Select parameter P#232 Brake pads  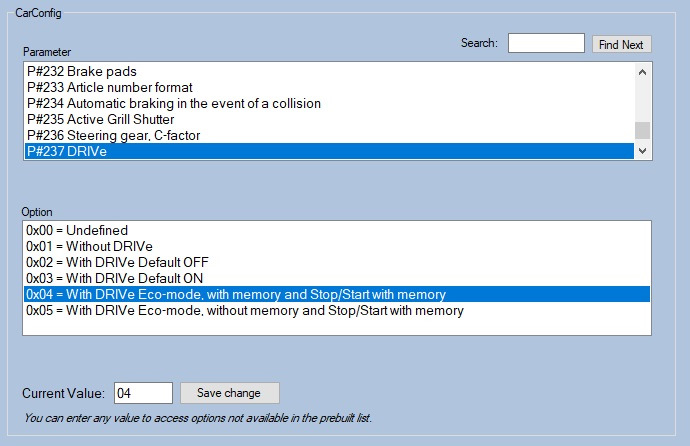[x=81, y=71]
